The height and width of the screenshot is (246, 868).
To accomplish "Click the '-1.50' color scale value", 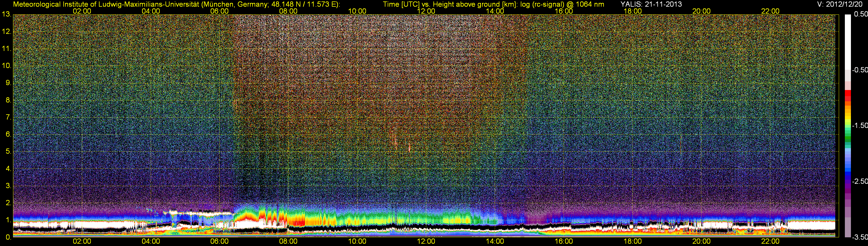I will point(860,125).
